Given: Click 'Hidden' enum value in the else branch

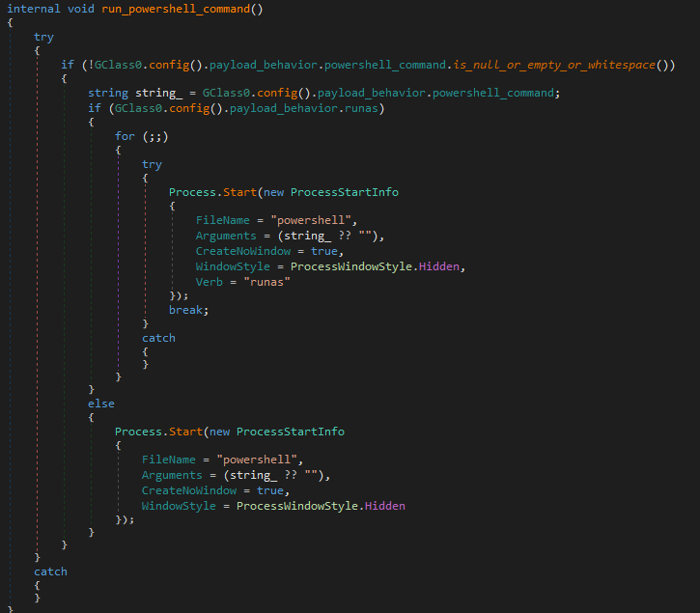Looking at the screenshot, I should (385, 506).
